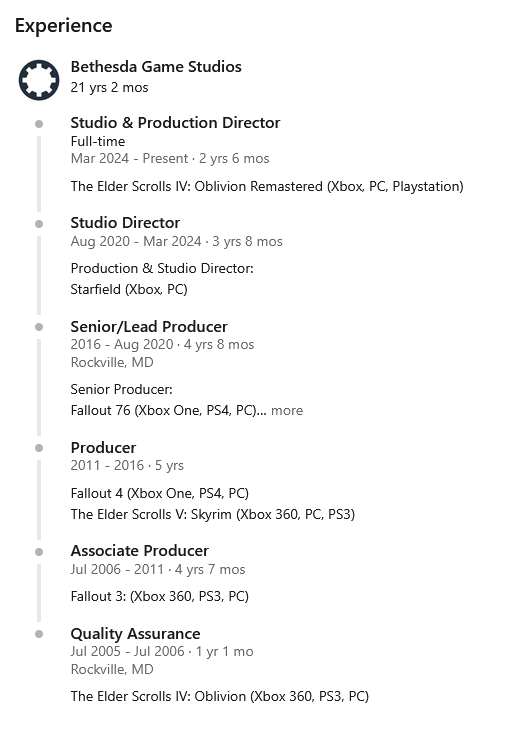Viewport: 505px width, 729px height.
Task: Select the Studio & Production Director title
Action: point(175,122)
